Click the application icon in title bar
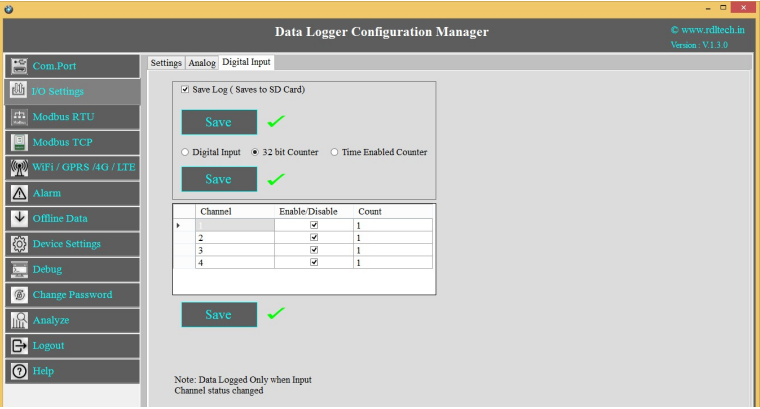The image size is (760, 409). tap(9, 9)
